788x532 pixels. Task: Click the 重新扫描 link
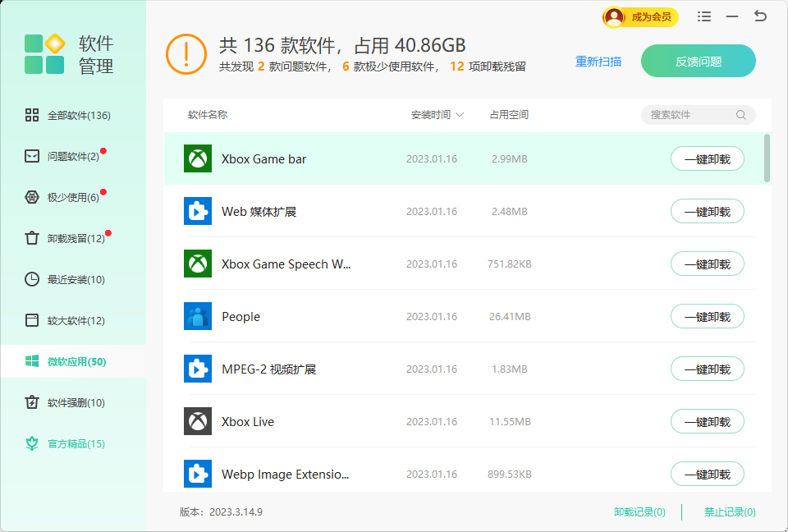pyautogui.click(x=598, y=62)
